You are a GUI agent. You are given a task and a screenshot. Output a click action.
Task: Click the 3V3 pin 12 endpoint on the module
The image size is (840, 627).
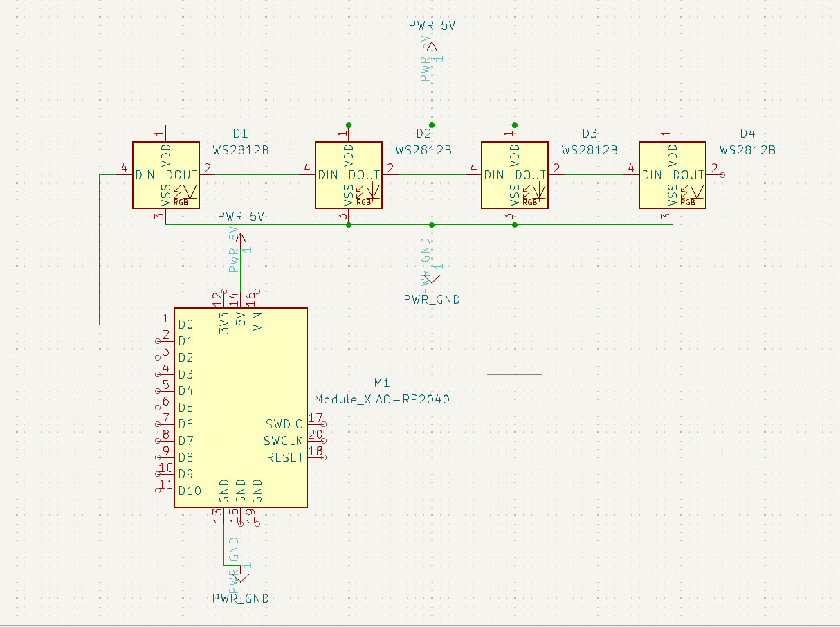[x=223, y=291]
